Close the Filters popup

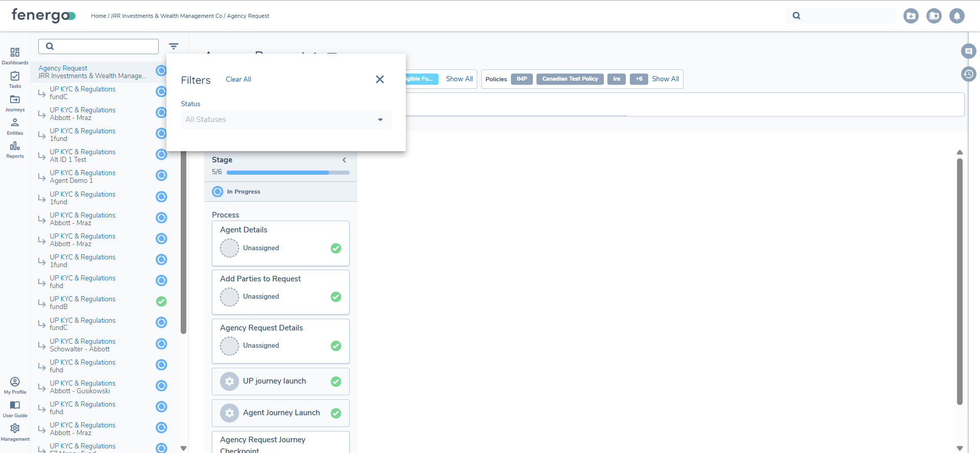(380, 79)
